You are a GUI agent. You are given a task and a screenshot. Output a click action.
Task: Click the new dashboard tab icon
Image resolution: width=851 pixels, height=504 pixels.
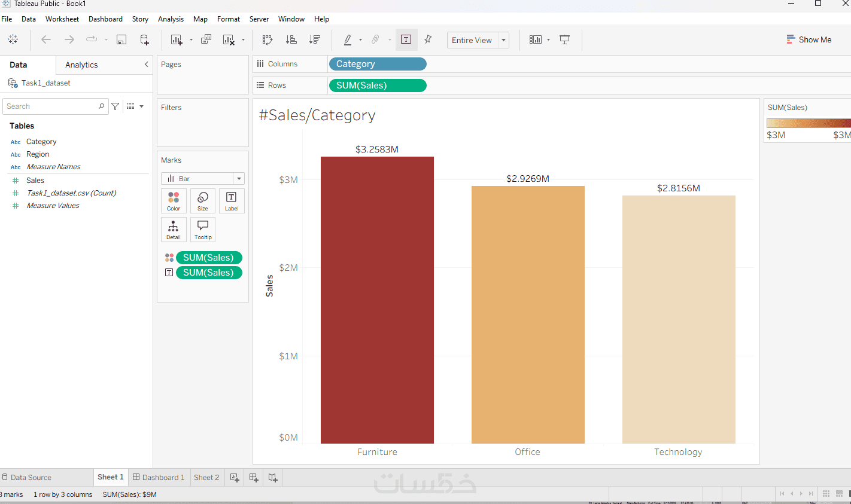click(x=254, y=477)
